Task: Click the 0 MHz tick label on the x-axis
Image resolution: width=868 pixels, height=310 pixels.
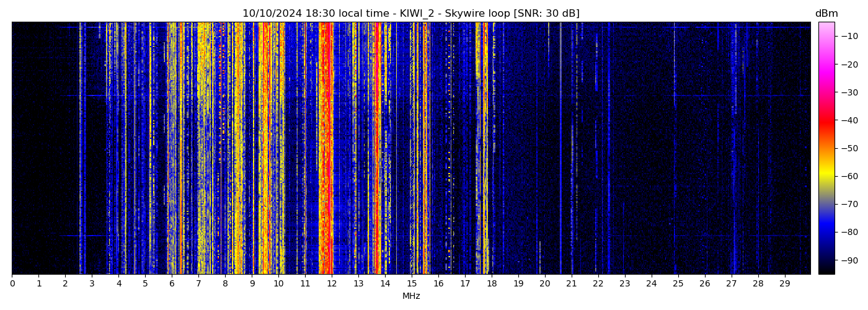Action: point(12,283)
